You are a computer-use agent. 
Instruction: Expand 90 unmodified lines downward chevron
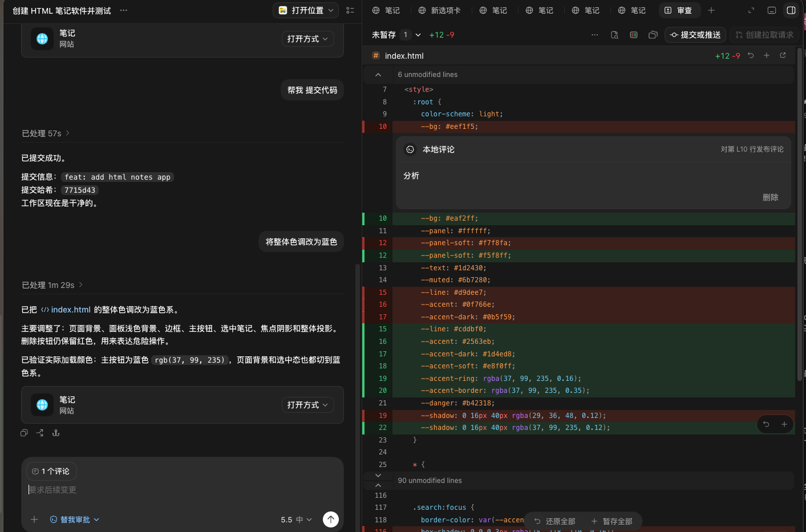tap(378, 476)
